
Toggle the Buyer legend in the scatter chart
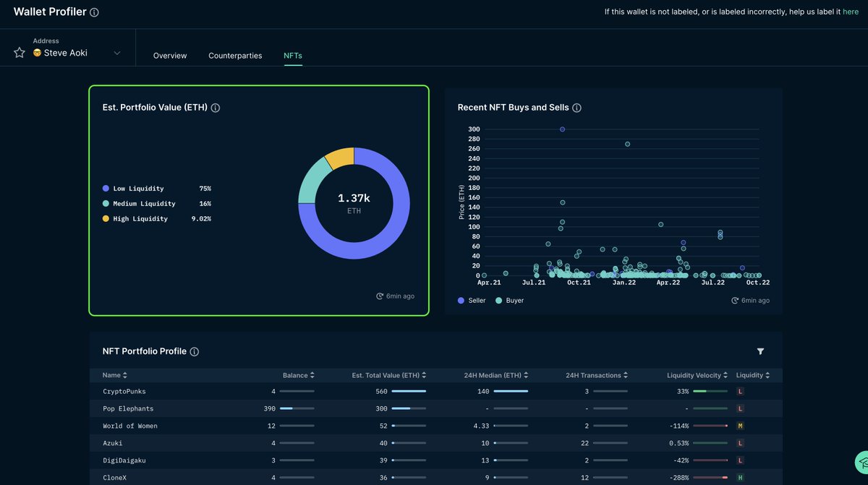pos(509,300)
